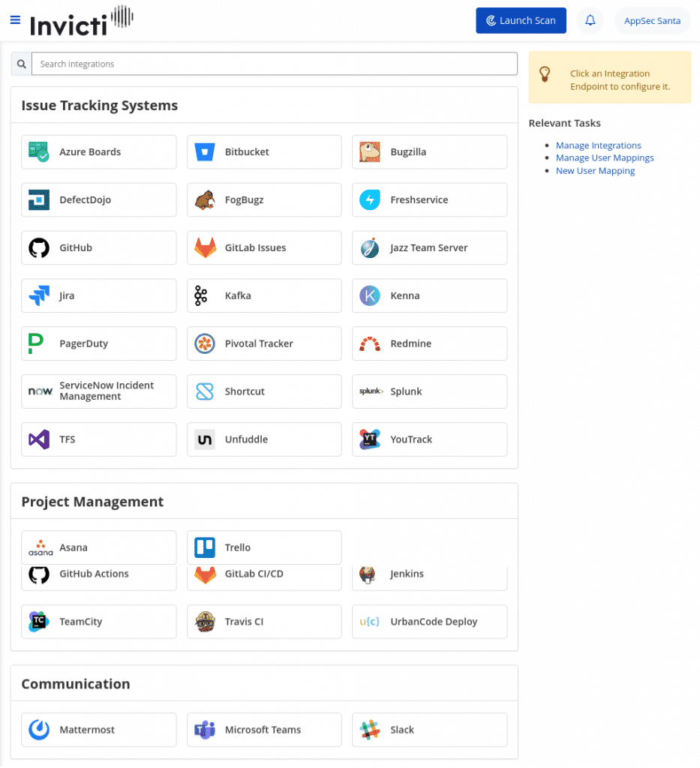
Task: Open the AppSec Santa user menu
Action: coord(652,20)
